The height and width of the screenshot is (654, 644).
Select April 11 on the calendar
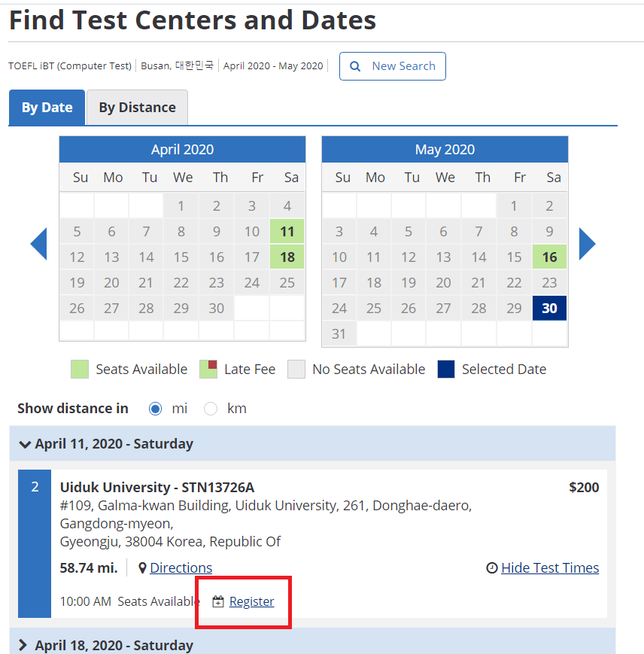pyautogui.click(x=287, y=232)
